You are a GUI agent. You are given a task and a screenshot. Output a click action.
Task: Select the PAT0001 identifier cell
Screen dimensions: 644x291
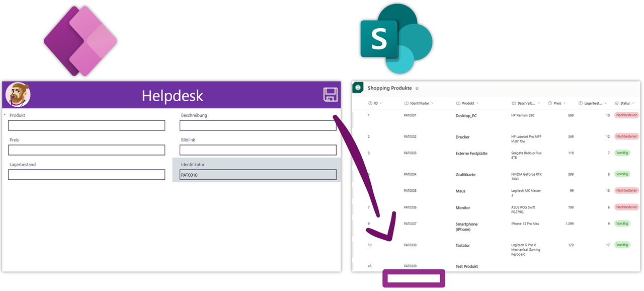pos(410,115)
